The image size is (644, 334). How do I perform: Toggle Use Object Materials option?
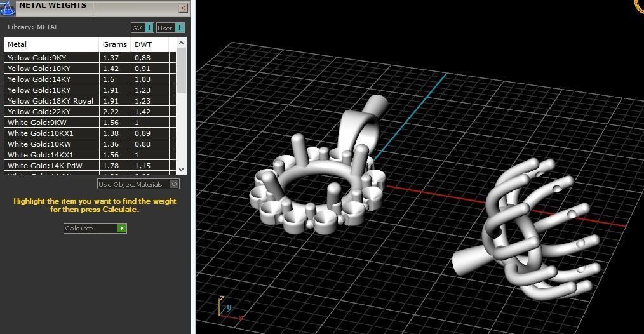pos(138,184)
